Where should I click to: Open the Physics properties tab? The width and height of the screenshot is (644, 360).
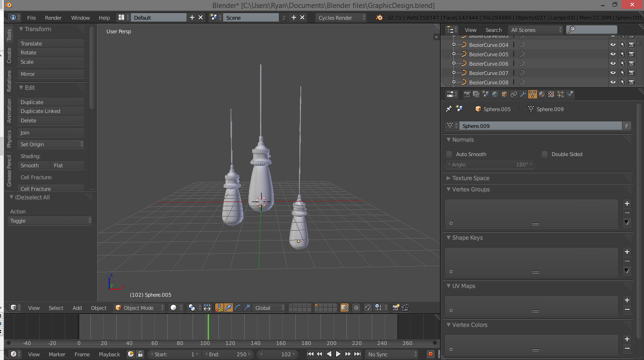pyautogui.click(x=570, y=94)
